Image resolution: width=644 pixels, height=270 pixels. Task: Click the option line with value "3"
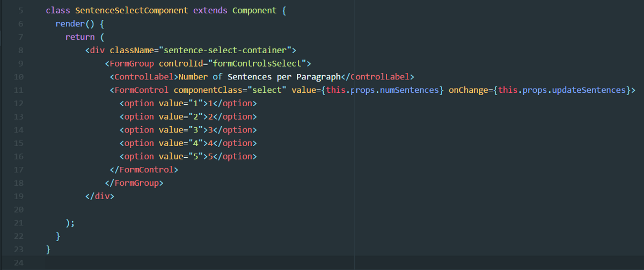pyautogui.click(x=188, y=130)
